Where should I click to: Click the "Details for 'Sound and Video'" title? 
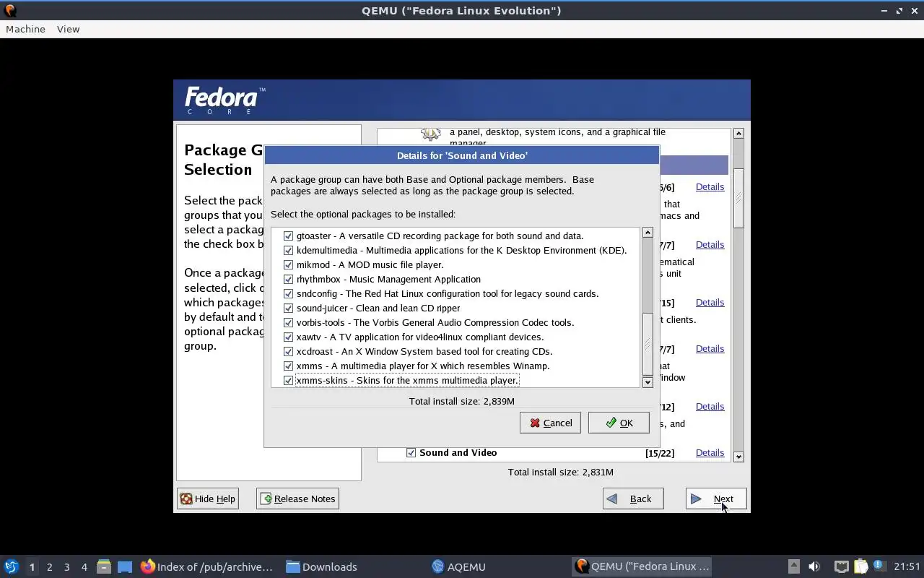pyautogui.click(x=462, y=155)
